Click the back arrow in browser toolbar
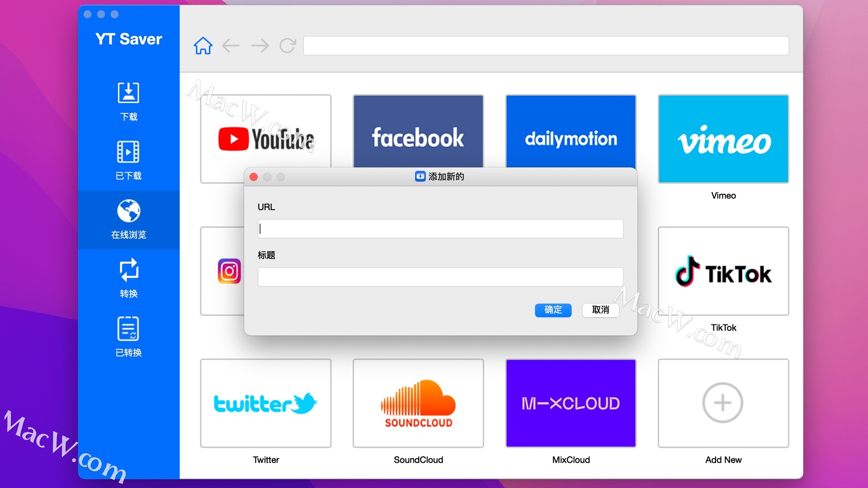The height and width of the screenshot is (488, 868). coord(231,46)
